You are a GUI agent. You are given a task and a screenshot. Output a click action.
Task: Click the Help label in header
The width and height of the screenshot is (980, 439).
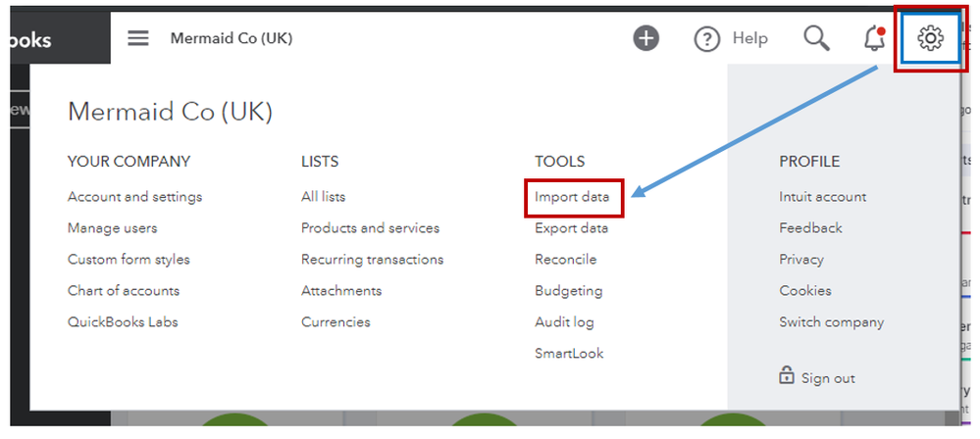(750, 39)
